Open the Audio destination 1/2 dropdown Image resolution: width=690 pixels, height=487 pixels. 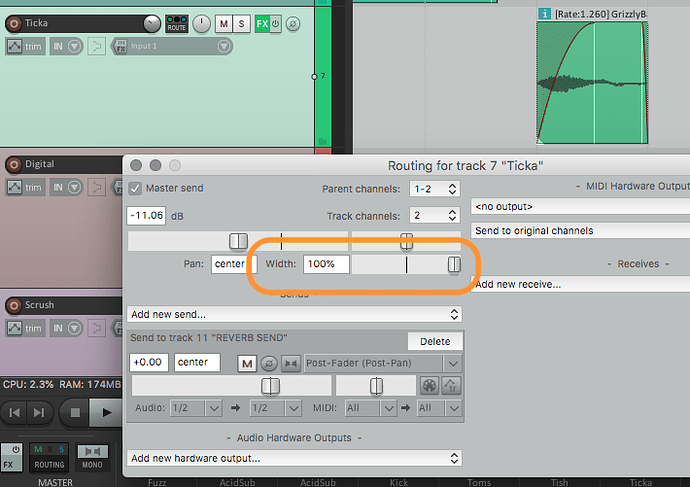pyautogui.click(x=275, y=408)
